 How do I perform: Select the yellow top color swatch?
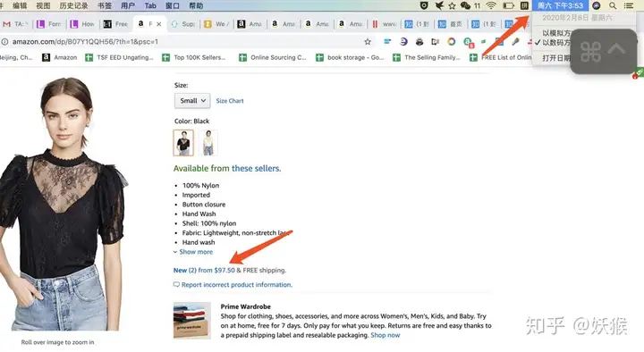208,143
